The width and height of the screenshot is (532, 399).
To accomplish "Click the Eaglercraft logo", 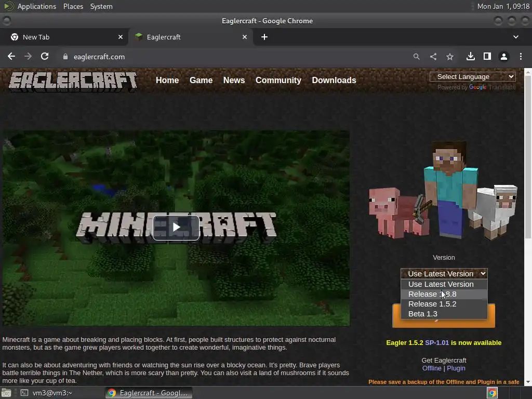I will click(x=73, y=82).
